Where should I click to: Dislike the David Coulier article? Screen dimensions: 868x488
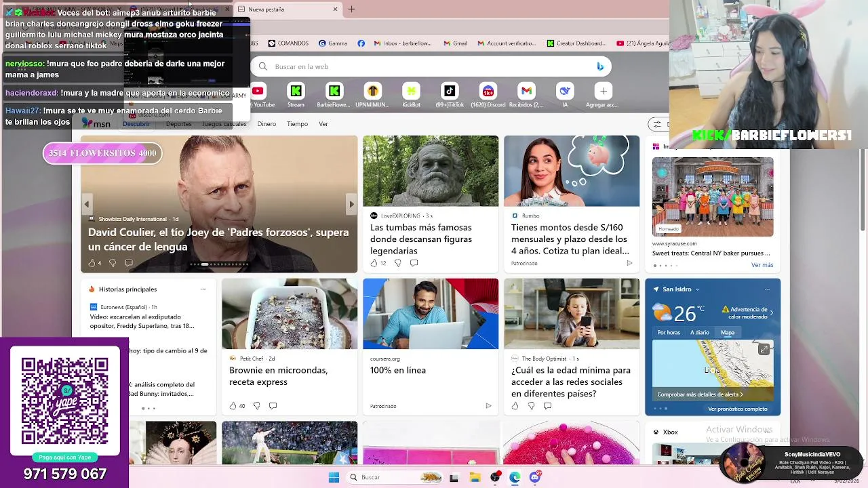coord(113,263)
